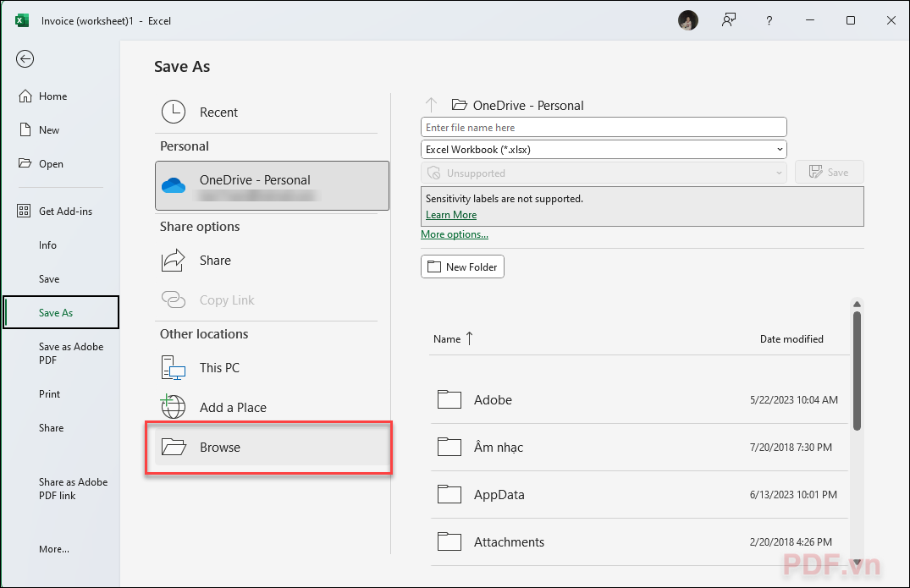Click date 5/22/2023 10:04 AM
The height and width of the screenshot is (588, 910).
pyautogui.click(x=793, y=399)
